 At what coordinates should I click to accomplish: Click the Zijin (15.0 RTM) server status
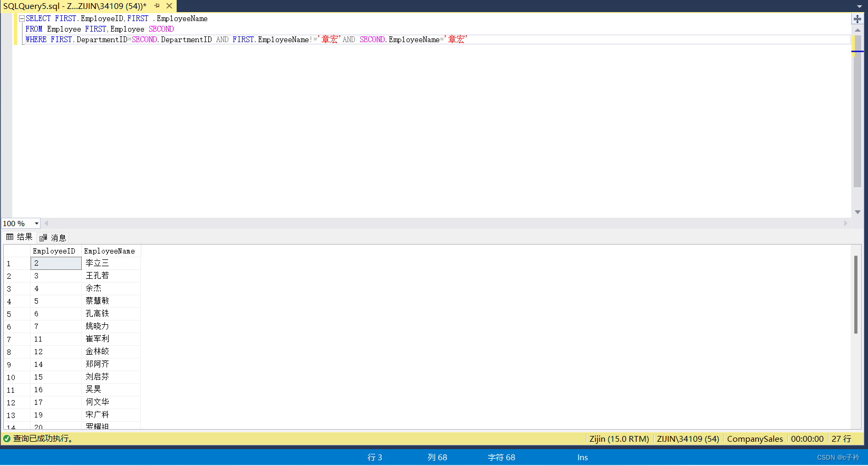click(x=619, y=439)
